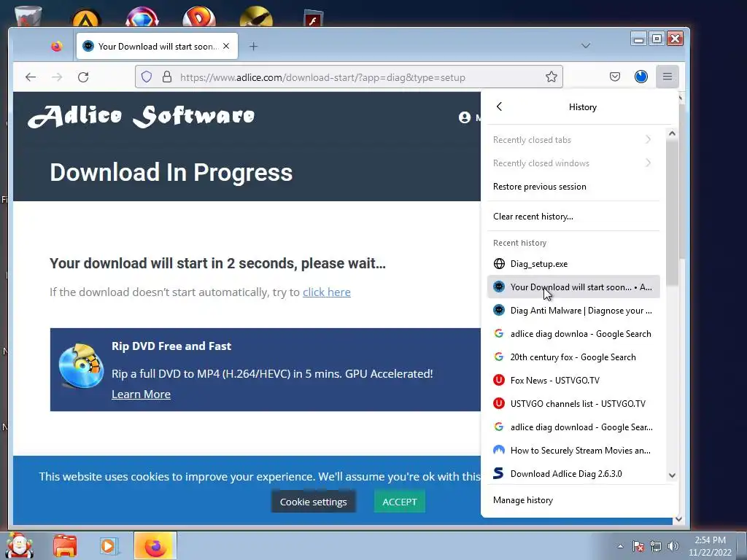Click the Adlice Software logo
Viewport: 747px width, 560px height.
coord(142,117)
